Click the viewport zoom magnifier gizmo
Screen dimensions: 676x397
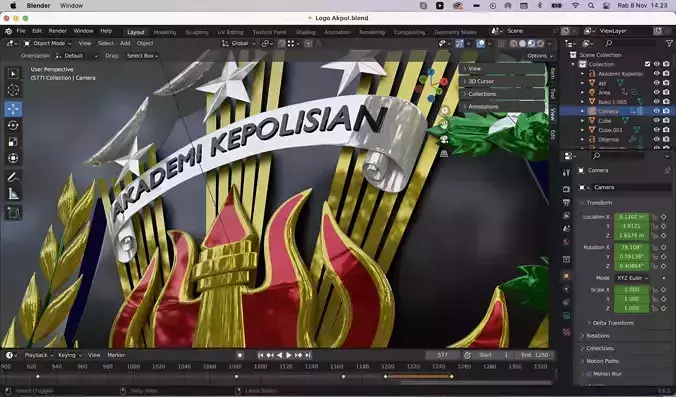coord(444,111)
